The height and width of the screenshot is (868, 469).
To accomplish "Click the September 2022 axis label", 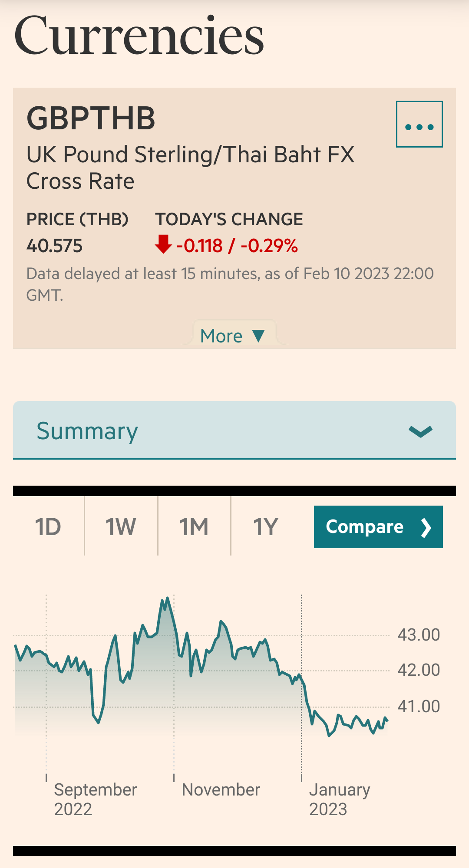I will tap(95, 799).
